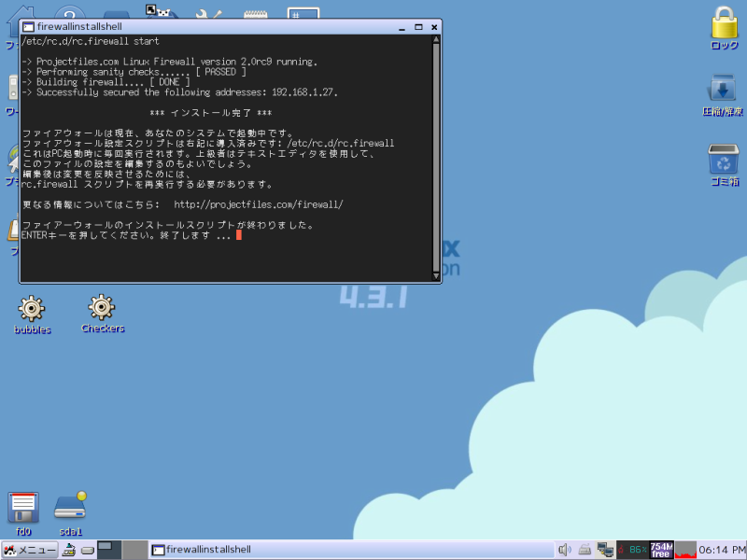Click the show-desktop icon beside メニュー
Viewport: 747px width, 560px height.
click(69, 550)
